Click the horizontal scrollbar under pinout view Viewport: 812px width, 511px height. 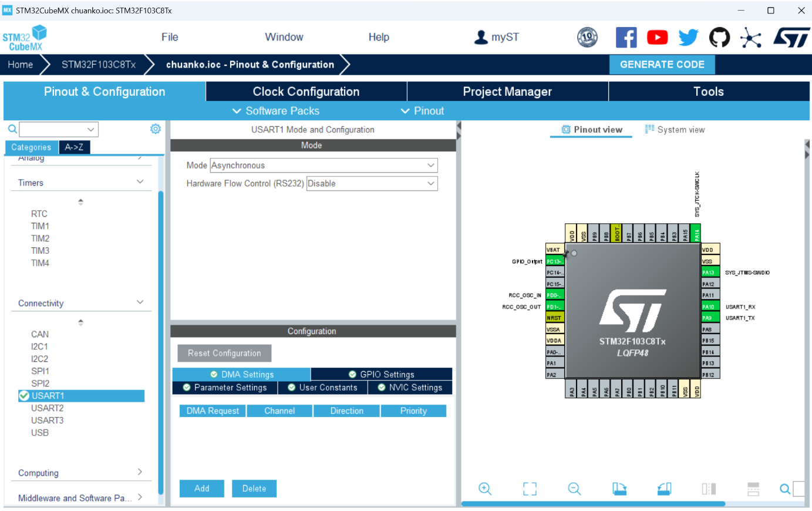coord(593,503)
